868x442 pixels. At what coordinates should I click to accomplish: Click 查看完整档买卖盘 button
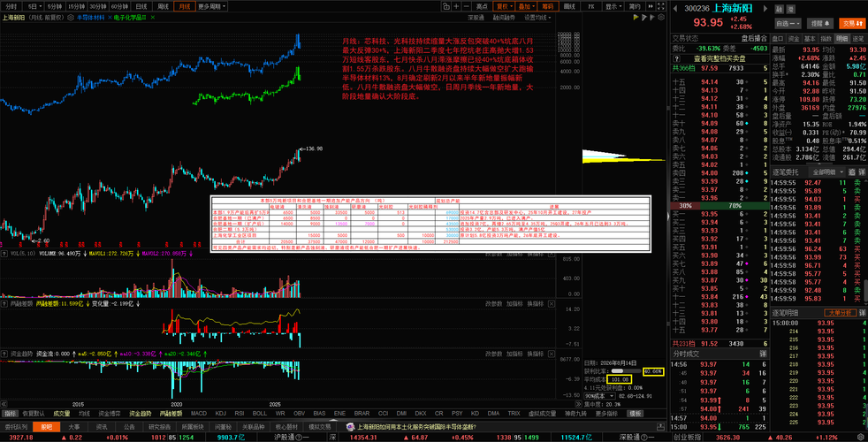pyautogui.click(x=720, y=58)
